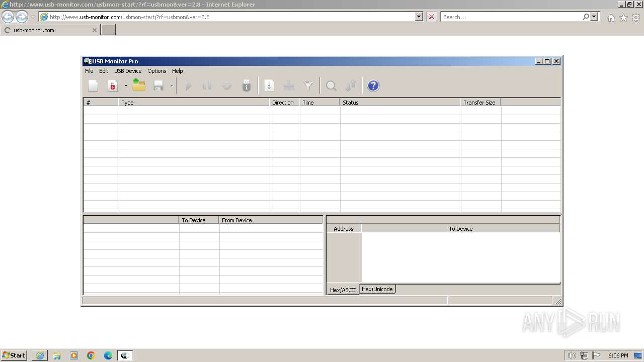Click the Internet Explorer taskbar icon
Screen dimensions: 644x362
click(40, 355)
